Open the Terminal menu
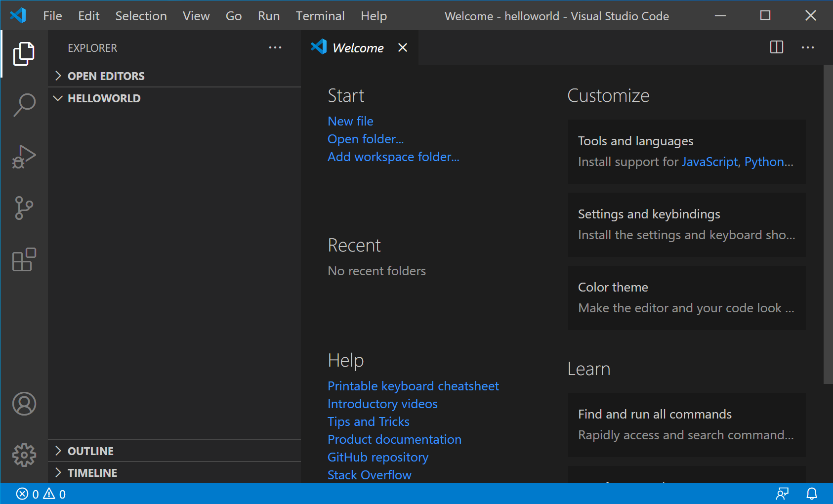Screen dimensions: 833x504 320,16
